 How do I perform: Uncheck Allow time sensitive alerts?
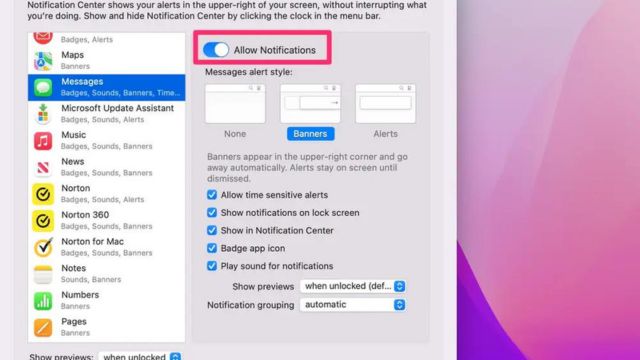click(211, 195)
